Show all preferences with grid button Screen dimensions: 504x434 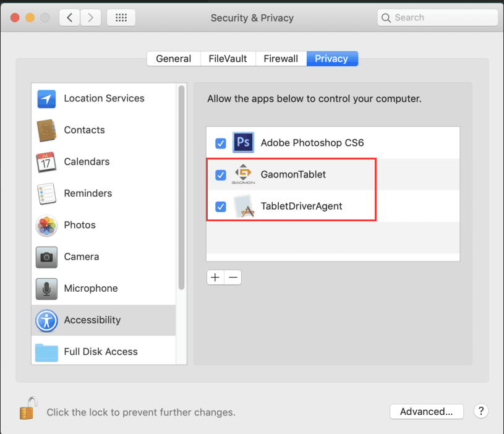click(121, 18)
